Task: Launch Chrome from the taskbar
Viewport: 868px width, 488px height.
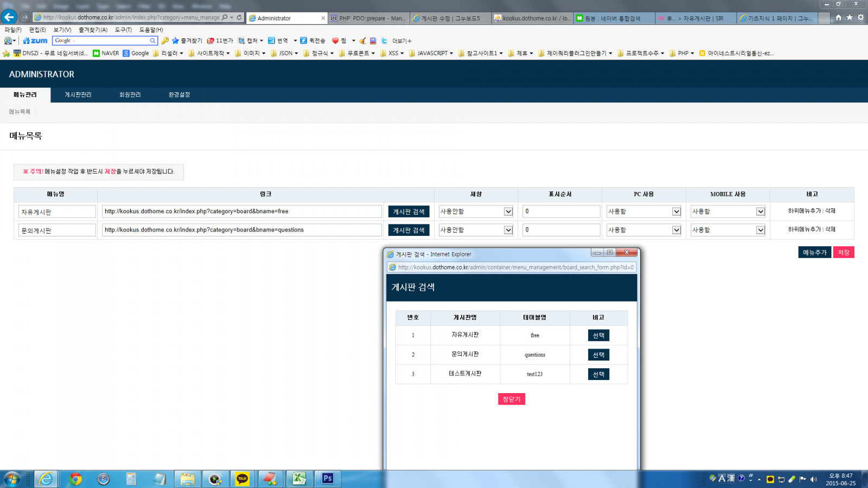Action: 75,479
